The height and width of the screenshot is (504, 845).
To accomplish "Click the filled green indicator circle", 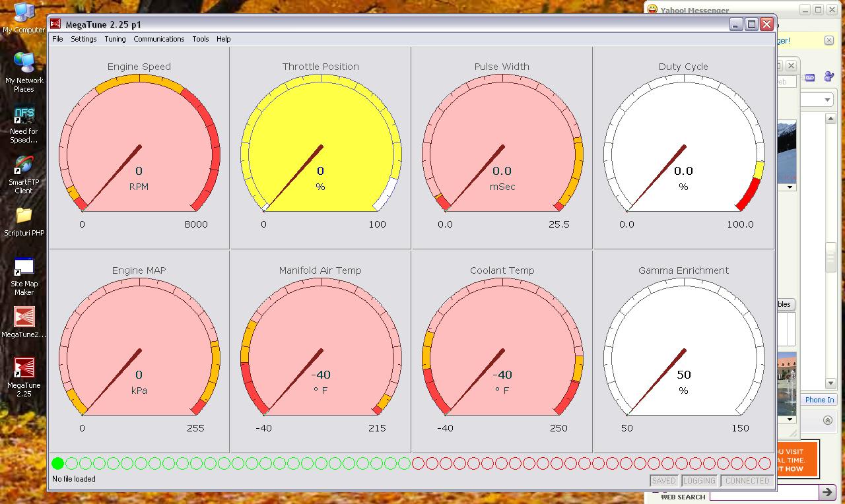I will [58, 464].
